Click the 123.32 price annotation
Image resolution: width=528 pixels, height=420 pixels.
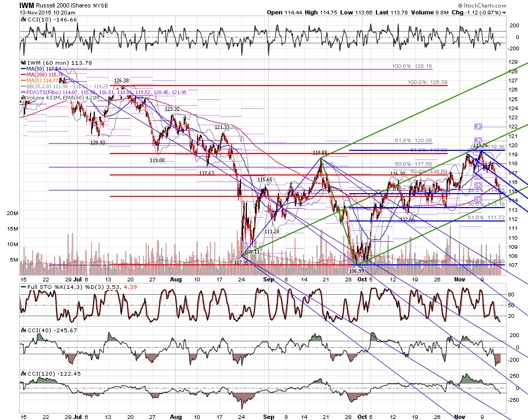point(172,109)
